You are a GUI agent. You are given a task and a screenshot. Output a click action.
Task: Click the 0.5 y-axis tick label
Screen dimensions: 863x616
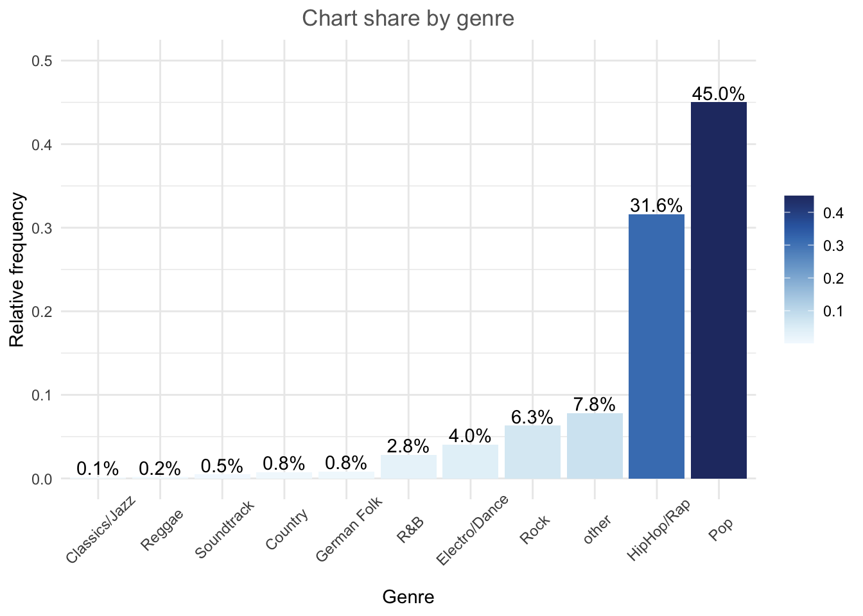coord(42,61)
